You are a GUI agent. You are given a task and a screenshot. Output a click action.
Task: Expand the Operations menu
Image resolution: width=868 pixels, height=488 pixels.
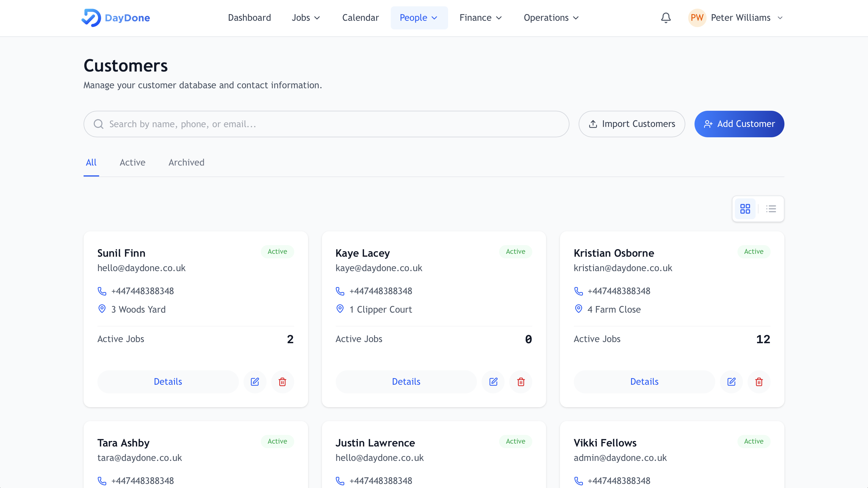click(x=551, y=18)
